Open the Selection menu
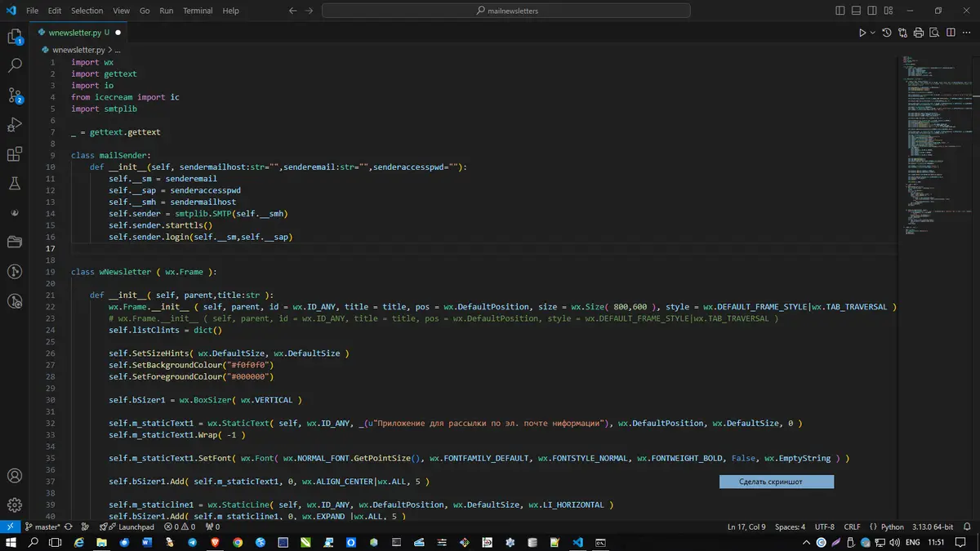This screenshot has width=980, height=551. pos(87,11)
